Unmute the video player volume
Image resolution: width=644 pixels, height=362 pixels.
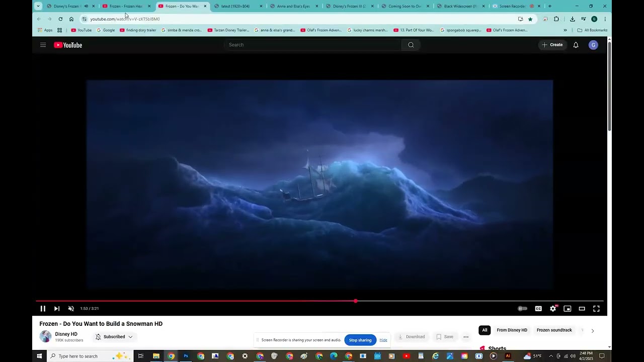[x=71, y=309]
